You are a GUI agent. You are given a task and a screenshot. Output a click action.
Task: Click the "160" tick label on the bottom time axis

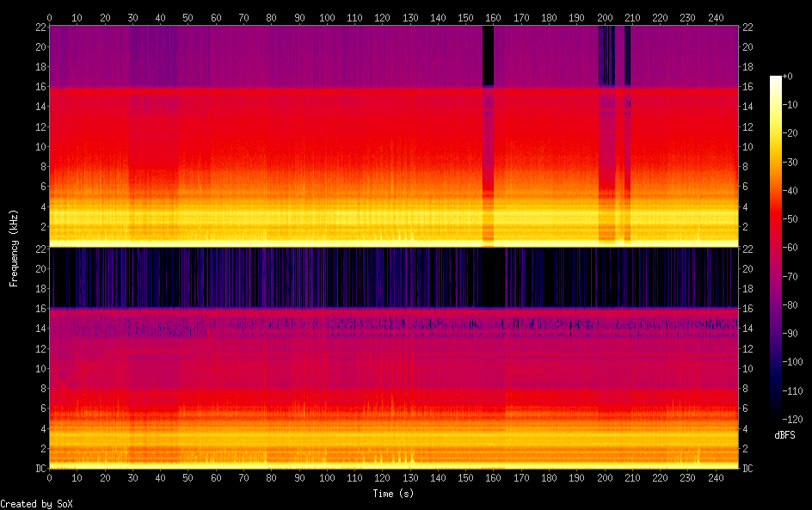click(x=493, y=478)
